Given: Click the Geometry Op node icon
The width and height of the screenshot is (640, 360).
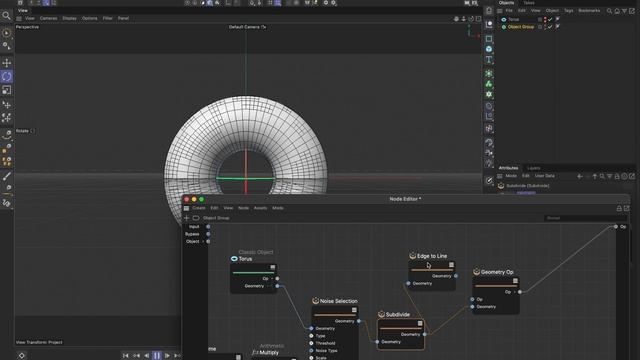Looking at the screenshot, I should point(476,272).
